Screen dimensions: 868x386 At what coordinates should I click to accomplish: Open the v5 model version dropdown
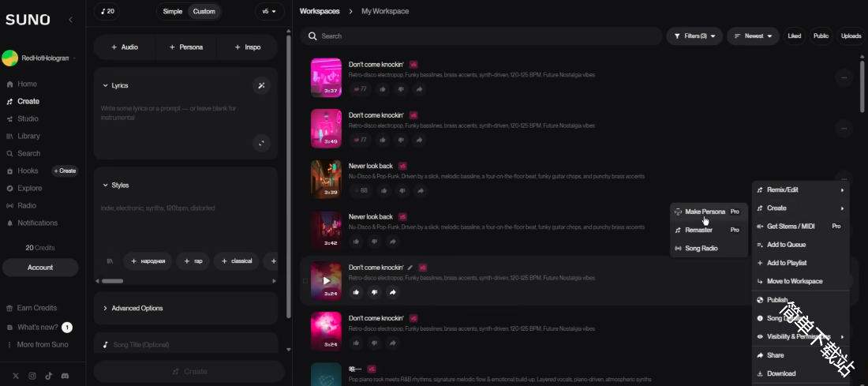tap(269, 11)
